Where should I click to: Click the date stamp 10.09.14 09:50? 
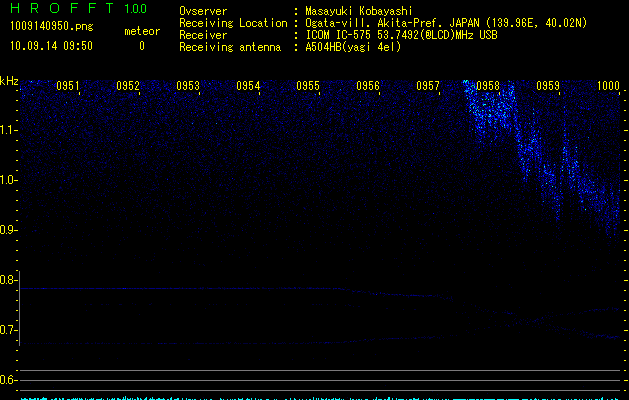tap(51, 46)
